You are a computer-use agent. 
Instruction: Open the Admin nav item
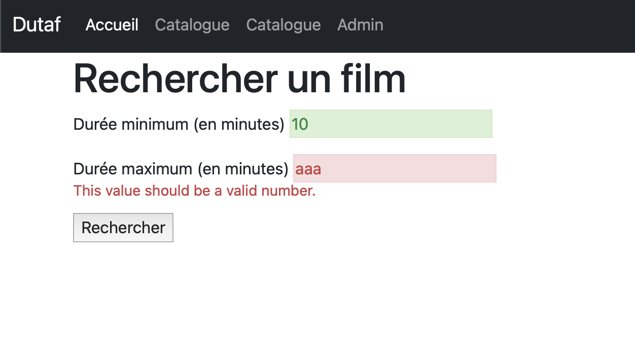(360, 24)
